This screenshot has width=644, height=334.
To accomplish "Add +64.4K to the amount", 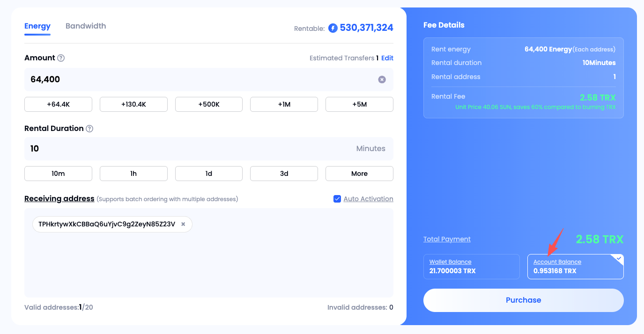I will click(x=58, y=104).
